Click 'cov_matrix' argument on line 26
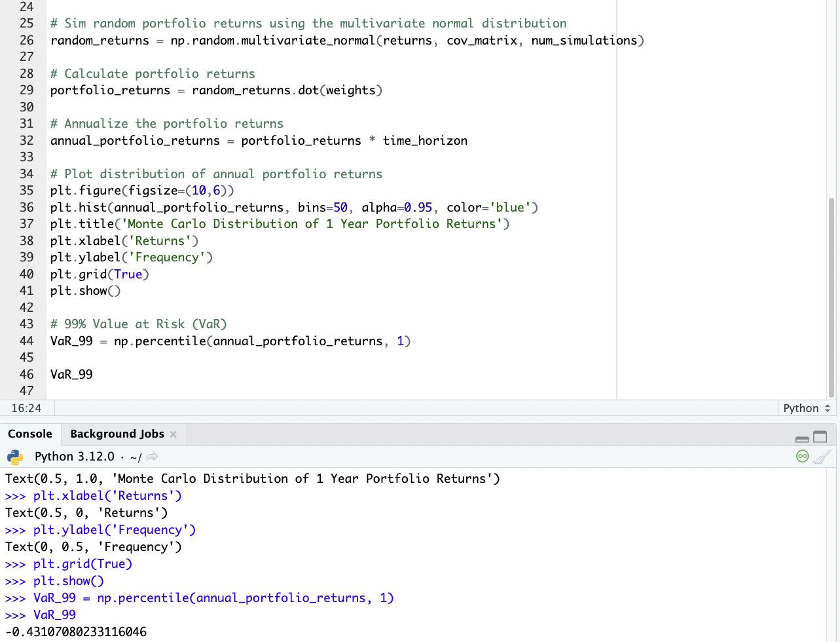The width and height of the screenshot is (840, 642). [x=482, y=41]
